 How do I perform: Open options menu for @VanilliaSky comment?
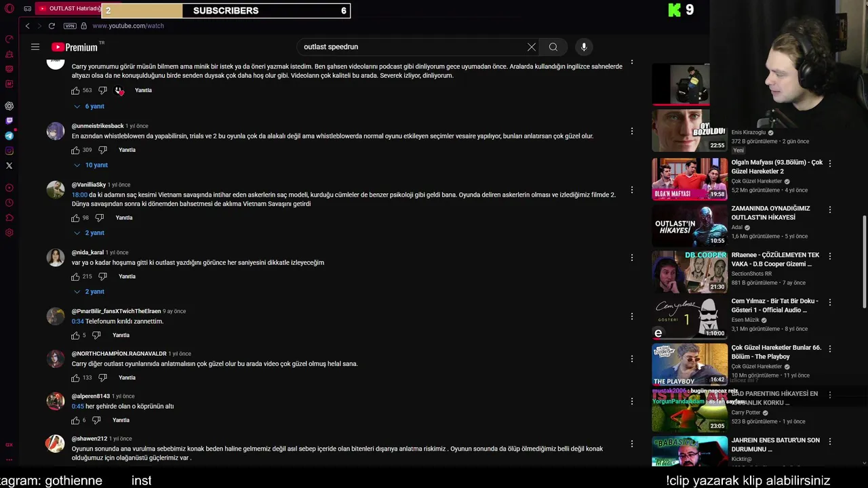pyautogui.click(x=631, y=190)
